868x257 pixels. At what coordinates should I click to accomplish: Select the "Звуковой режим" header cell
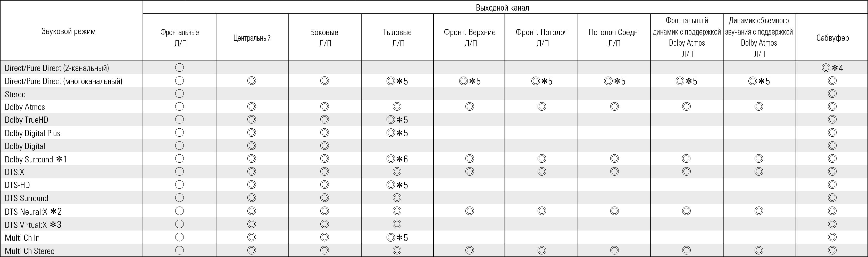click(69, 32)
